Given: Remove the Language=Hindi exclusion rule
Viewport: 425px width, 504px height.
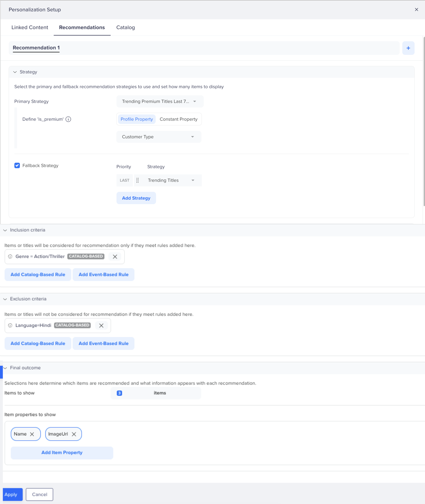Looking at the screenshot, I should coord(101,326).
